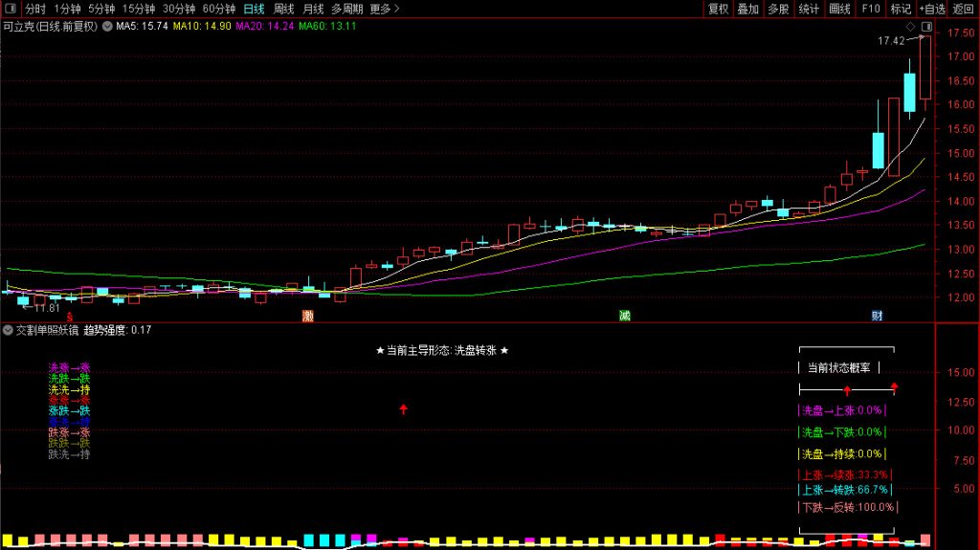The image size is (980, 550).
Task: Click the red S marker on chart
Action: click(x=68, y=316)
